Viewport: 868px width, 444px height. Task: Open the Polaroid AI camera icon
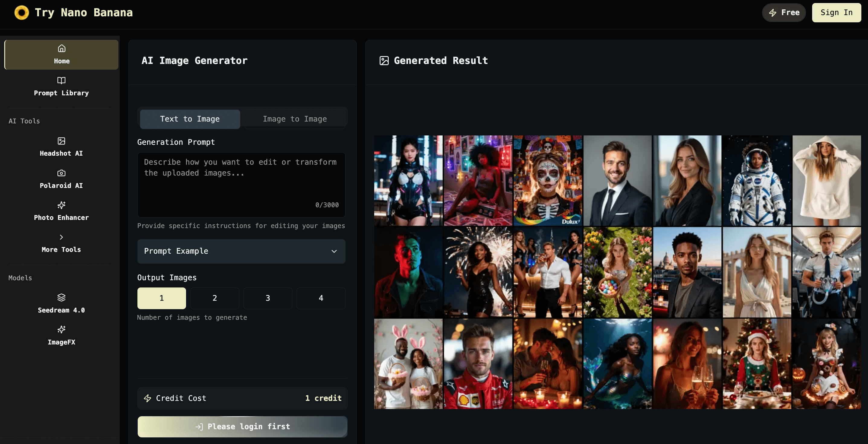click(x=61, y=173)
